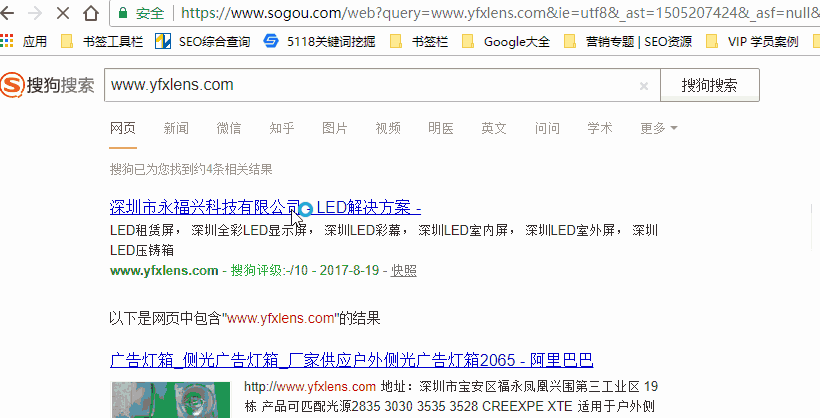Viewport: 820px width, 418px height.
Task: Open the SEO综合查询 bookmark
Action: pos(203,41)
